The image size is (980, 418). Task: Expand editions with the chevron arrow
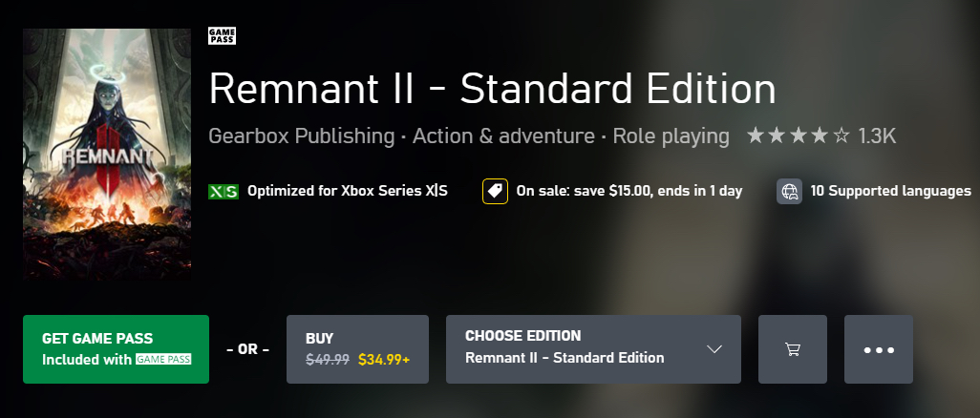714,349
